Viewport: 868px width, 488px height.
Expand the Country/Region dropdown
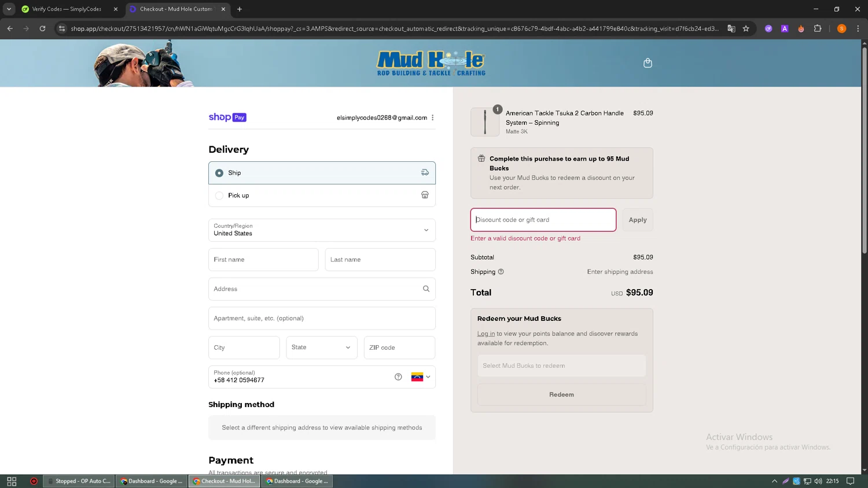coord(322,230)
